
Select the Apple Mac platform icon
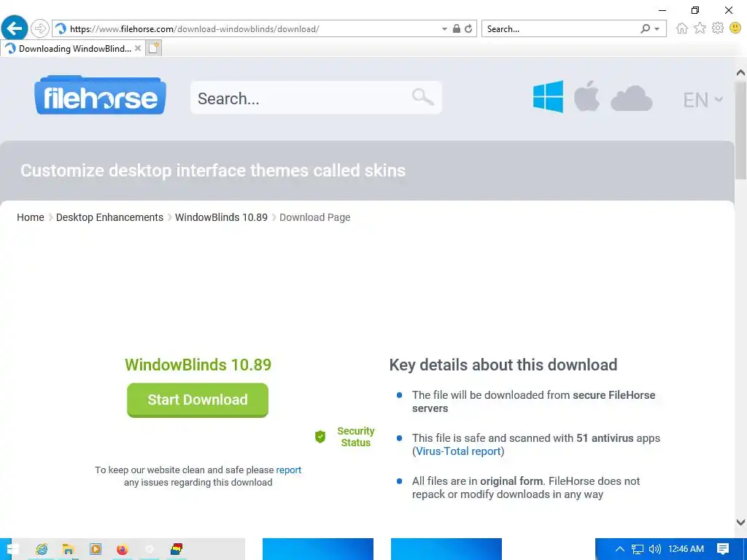[587, 96]
